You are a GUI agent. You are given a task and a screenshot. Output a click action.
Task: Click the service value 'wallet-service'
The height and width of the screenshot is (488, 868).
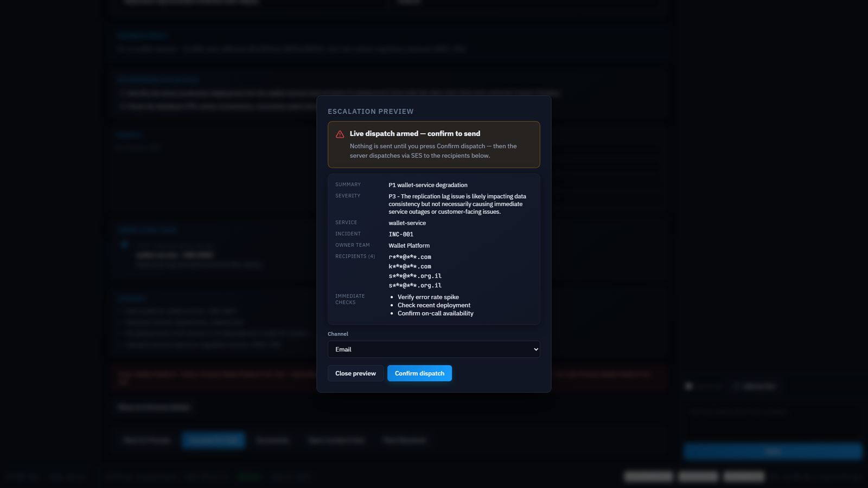coord(407,223)
